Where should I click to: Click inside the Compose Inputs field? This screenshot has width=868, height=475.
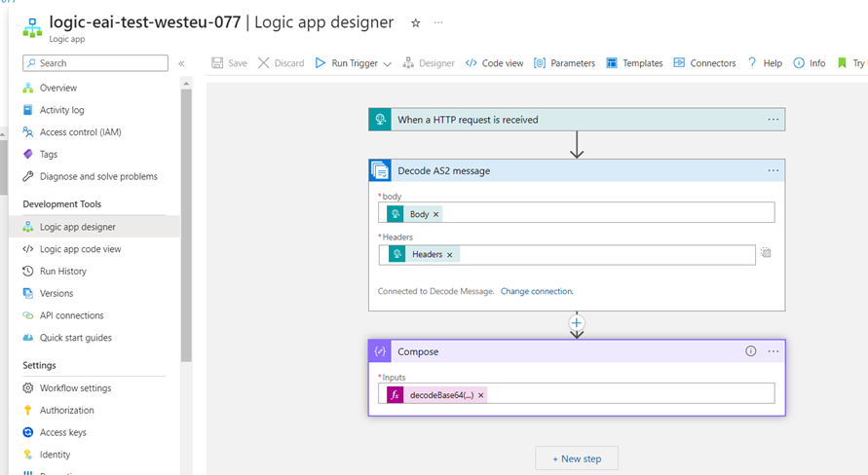[577, 393]
